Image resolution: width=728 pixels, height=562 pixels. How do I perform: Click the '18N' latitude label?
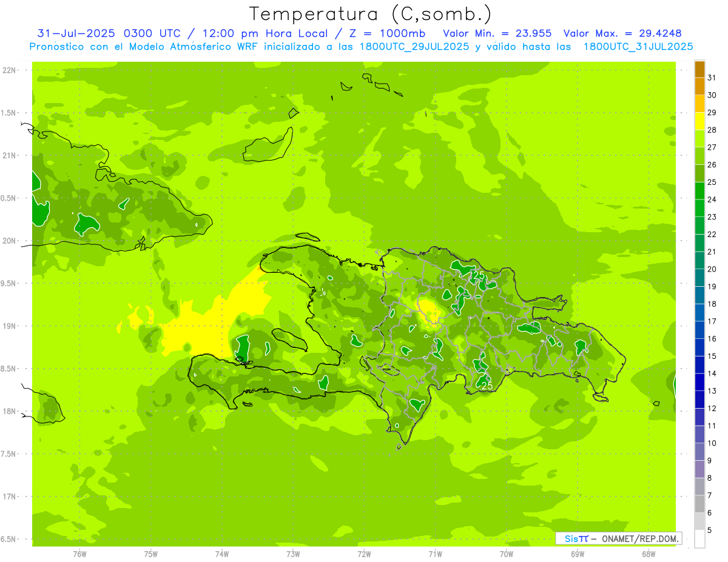tap(10, 411)
